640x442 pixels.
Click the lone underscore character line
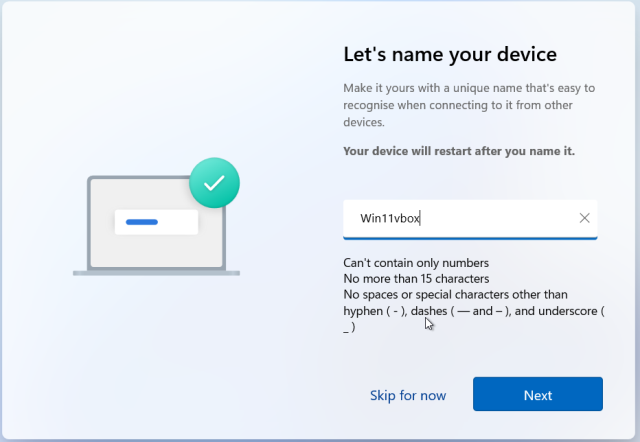click(349, 327)
